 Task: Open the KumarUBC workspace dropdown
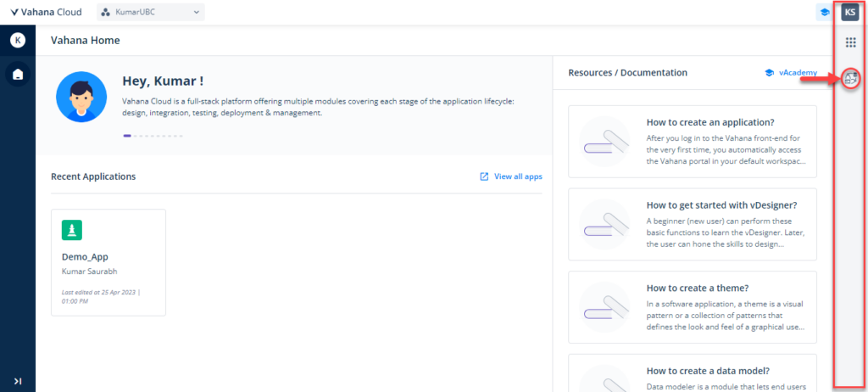point(151,12)
